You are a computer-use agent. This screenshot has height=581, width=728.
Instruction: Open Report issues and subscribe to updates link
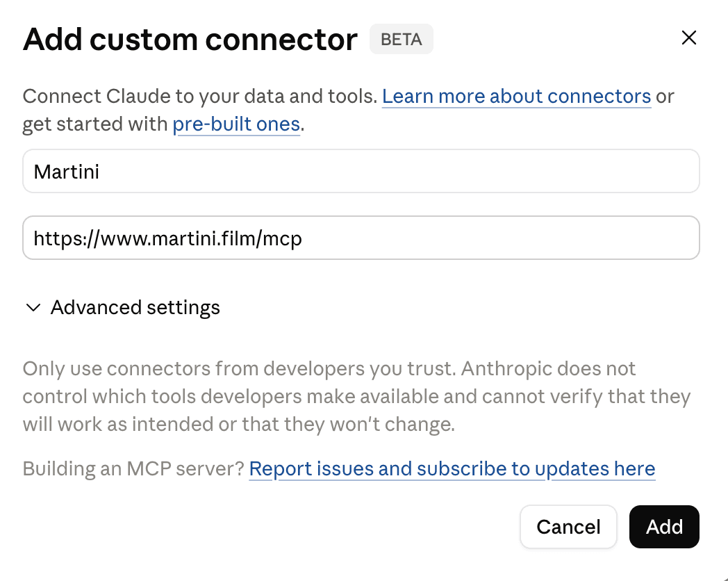[452, 468]
